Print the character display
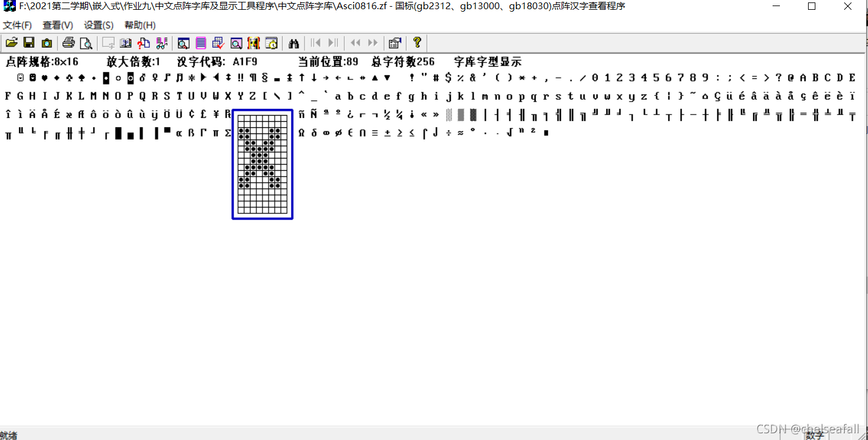Viewport: 868px width, 440px height. click(x=69, y=43)
